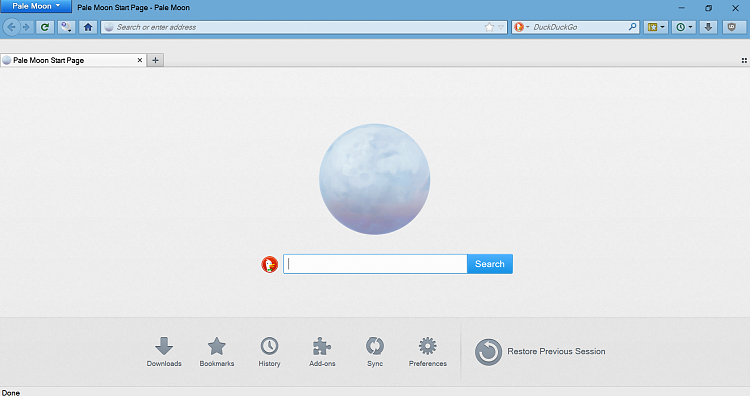
Task: Click the start page search text box
Action: pyautogui.click(x=375, y=264)
